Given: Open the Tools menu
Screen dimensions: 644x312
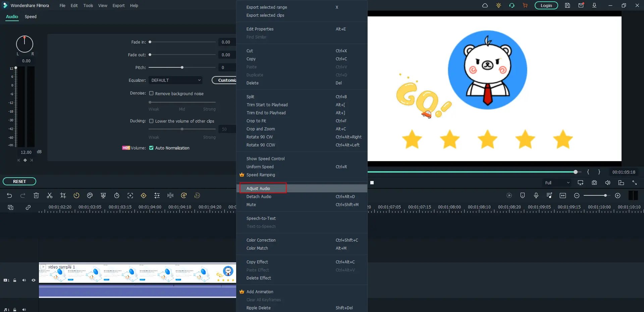Looking at the screenshot, I should (88, 6).
